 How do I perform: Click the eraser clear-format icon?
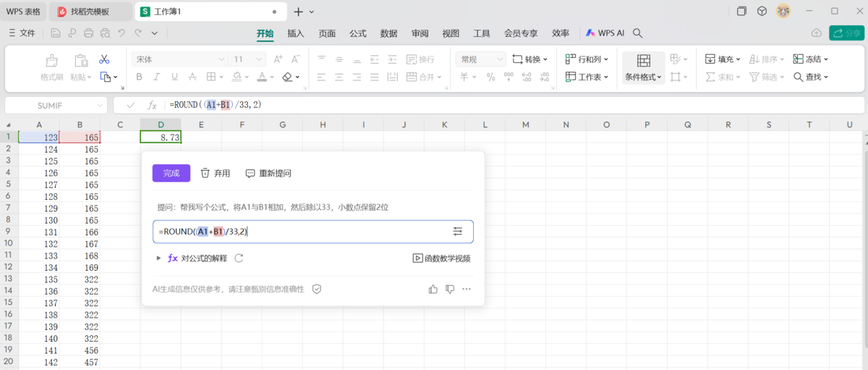point(288,77)
